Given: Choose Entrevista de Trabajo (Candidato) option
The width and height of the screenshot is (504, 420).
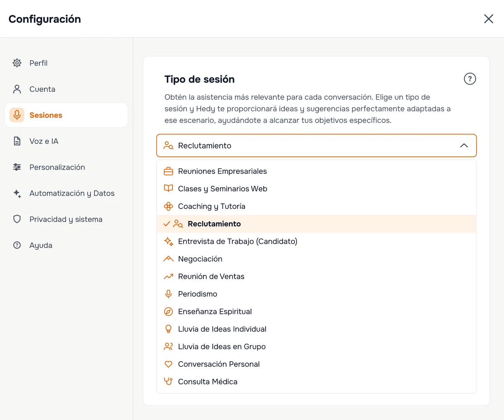Looking at the screenshot, I should [317, 242].
